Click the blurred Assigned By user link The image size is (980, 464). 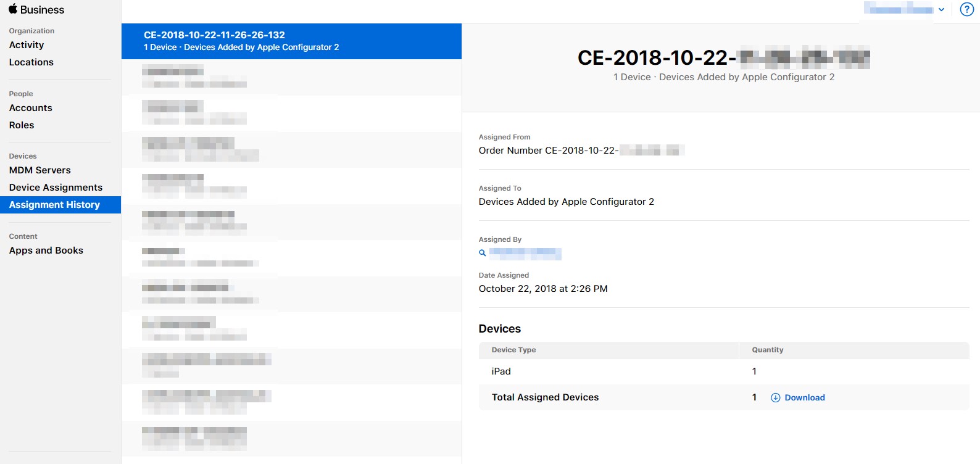(525, 254)
